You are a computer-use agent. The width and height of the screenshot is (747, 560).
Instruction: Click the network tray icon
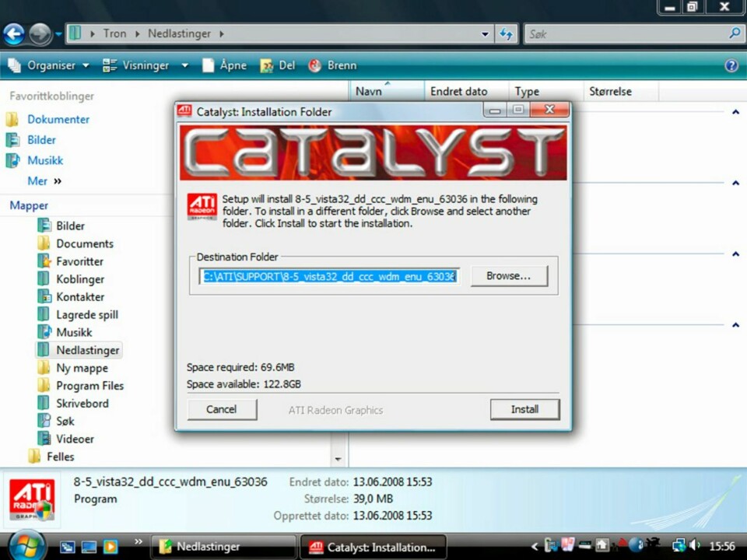(679, 545)
